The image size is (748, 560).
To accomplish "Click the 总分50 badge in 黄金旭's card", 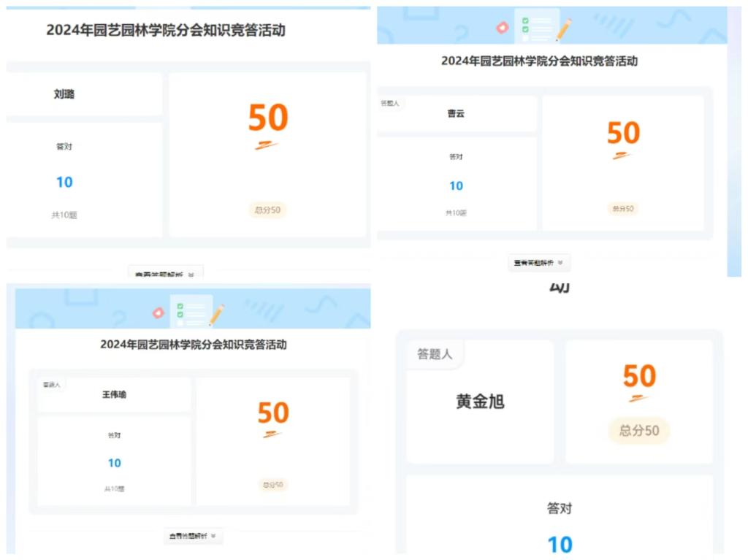I will pos(639,431).
